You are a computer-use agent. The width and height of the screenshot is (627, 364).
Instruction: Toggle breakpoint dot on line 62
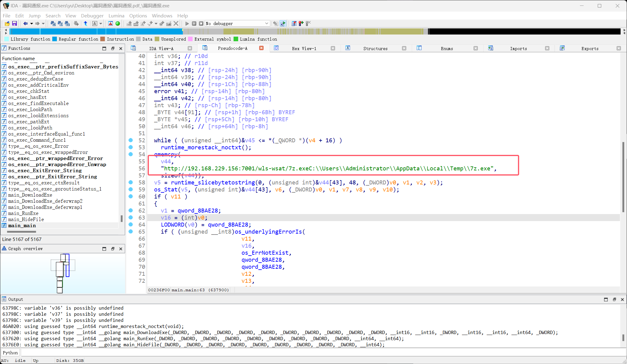click(131, 210)
